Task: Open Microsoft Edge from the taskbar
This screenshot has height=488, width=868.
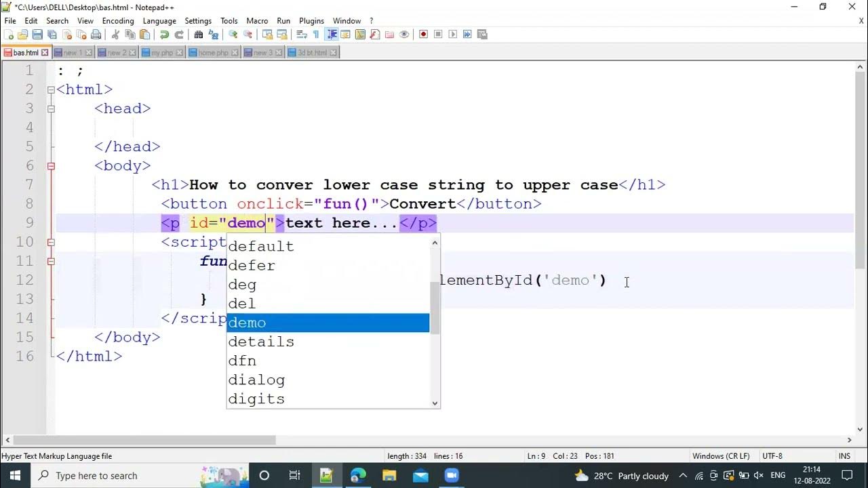Action: coord(358,475)
